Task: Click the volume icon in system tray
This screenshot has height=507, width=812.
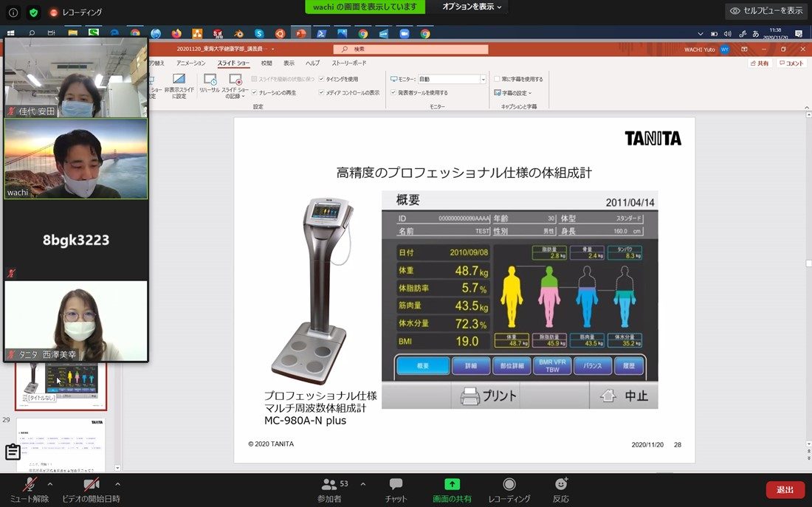Action: tap(728, 34)
